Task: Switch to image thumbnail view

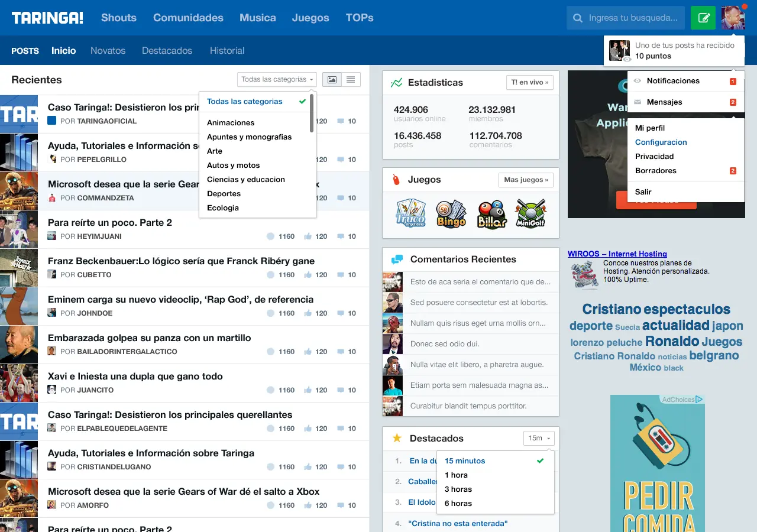Action: click(x=333, y=79)
